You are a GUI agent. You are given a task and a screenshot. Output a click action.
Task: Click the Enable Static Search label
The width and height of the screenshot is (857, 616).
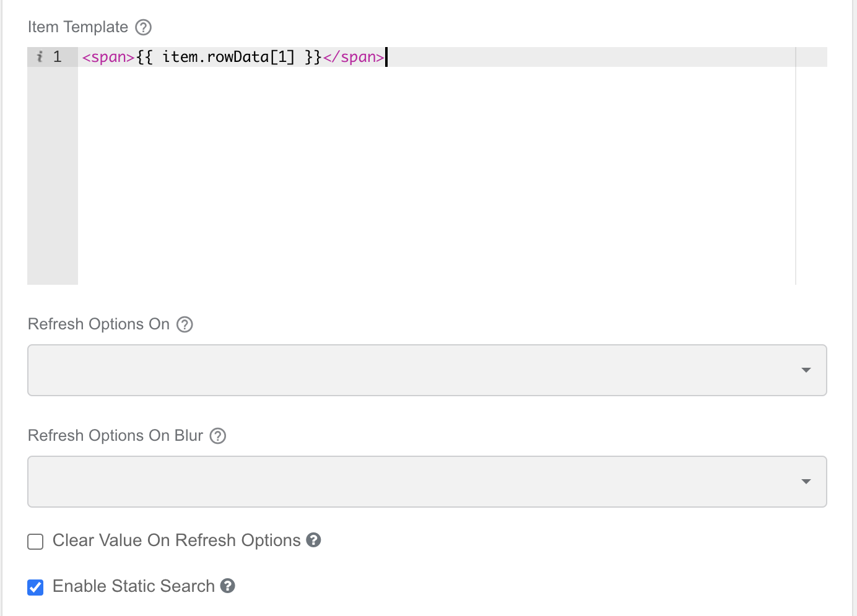click(x=134, y=586)
